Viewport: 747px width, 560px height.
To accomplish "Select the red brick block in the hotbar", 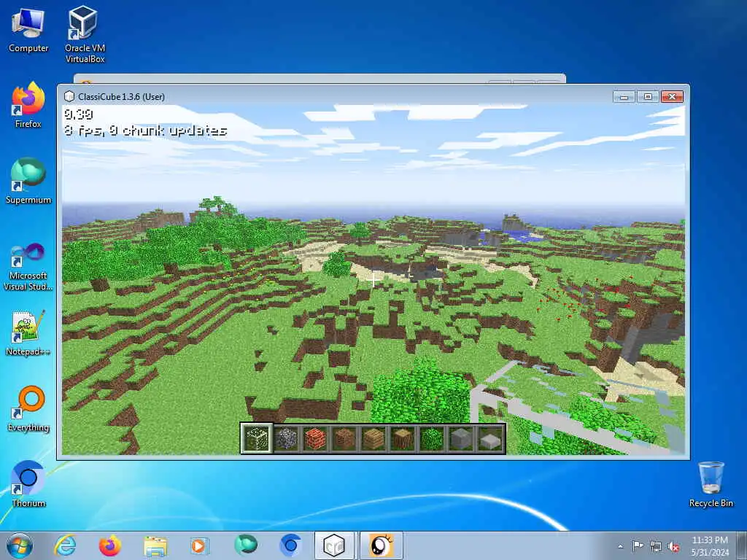I will tap(315, 438).
